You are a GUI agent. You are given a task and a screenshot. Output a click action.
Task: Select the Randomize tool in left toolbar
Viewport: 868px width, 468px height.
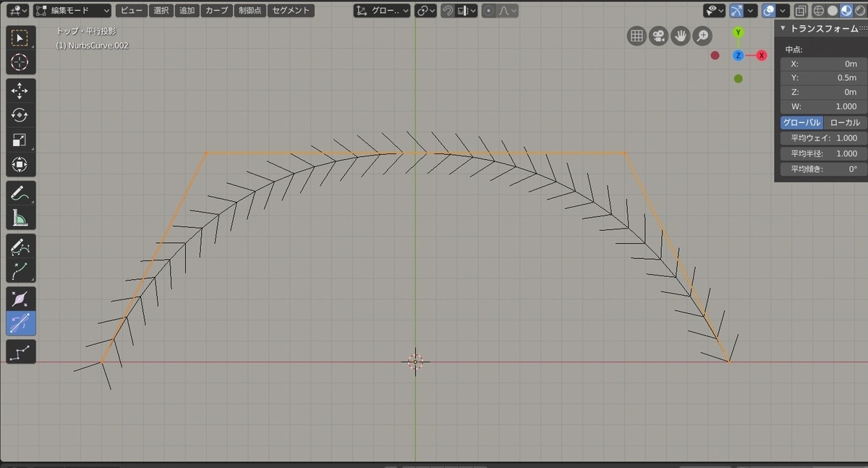(20, 352)
